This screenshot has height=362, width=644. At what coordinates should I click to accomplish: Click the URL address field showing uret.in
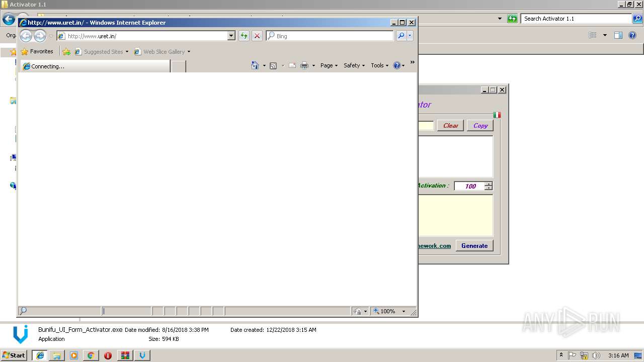click(142, 36)
